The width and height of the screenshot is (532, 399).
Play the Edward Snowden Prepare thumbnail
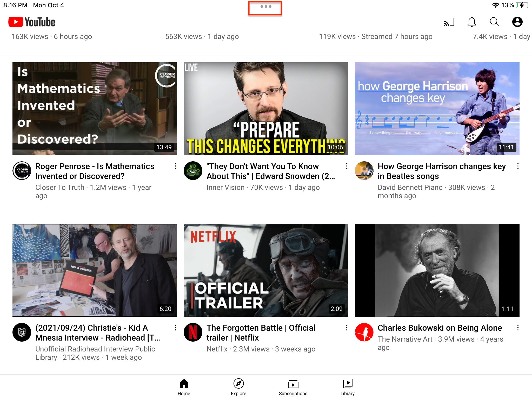[x=266, y=109]
